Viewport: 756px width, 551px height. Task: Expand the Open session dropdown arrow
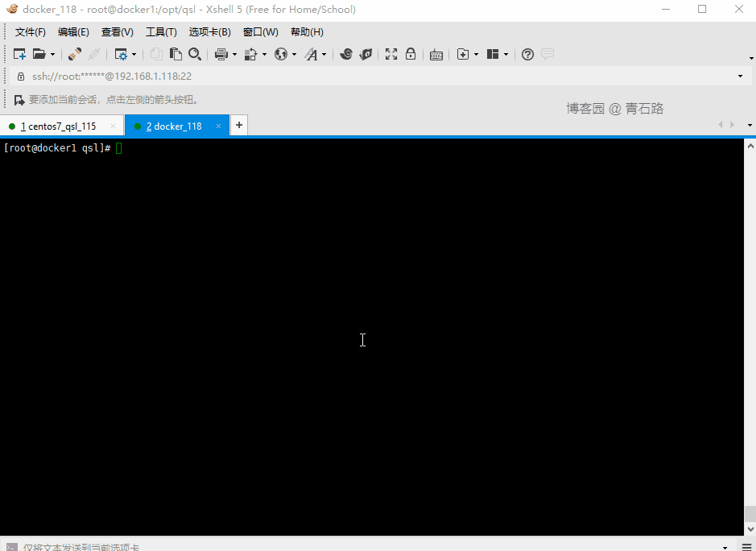[52, 55]
